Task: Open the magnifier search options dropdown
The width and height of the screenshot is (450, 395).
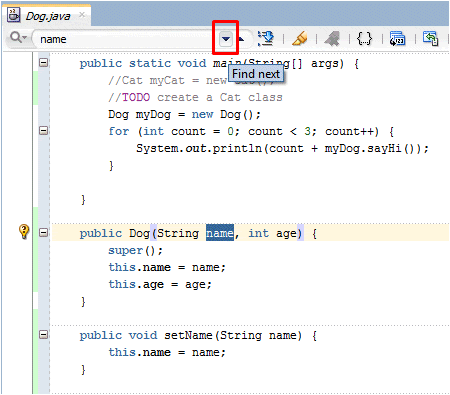Action: [18, 37]
